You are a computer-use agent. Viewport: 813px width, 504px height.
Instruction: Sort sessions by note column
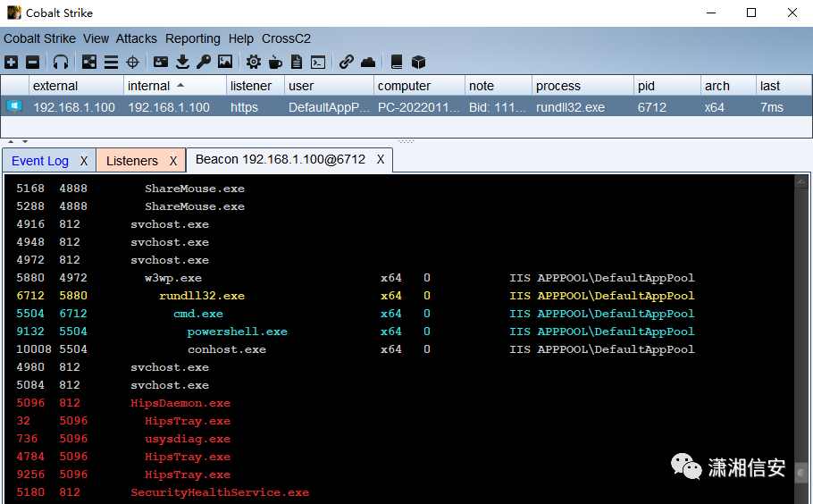(x=499, y=86)
